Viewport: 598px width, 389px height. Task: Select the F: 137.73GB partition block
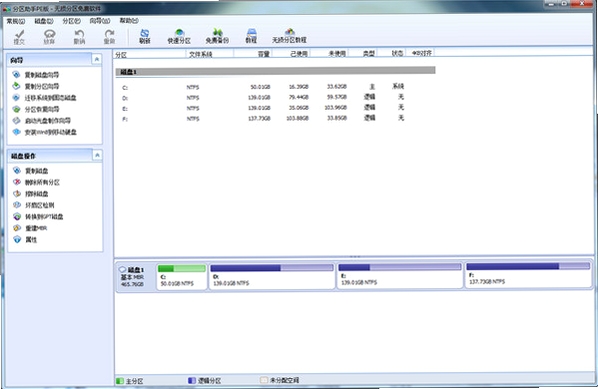point(528,274)
